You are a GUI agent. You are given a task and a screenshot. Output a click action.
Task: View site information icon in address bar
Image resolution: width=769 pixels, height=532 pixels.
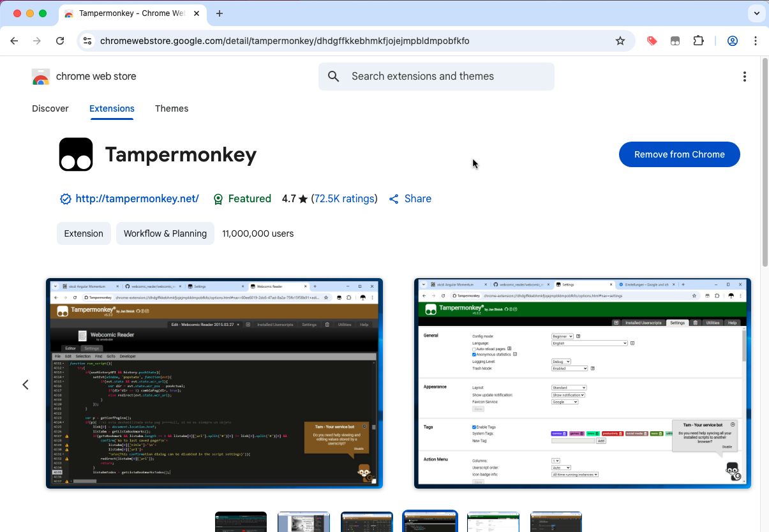[88, 41]
